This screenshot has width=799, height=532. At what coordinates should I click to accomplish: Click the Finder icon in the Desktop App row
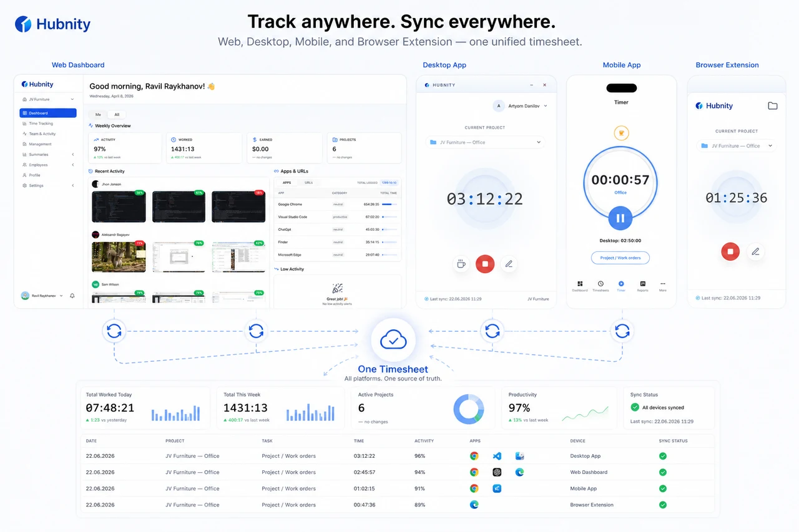coord(519,456)
